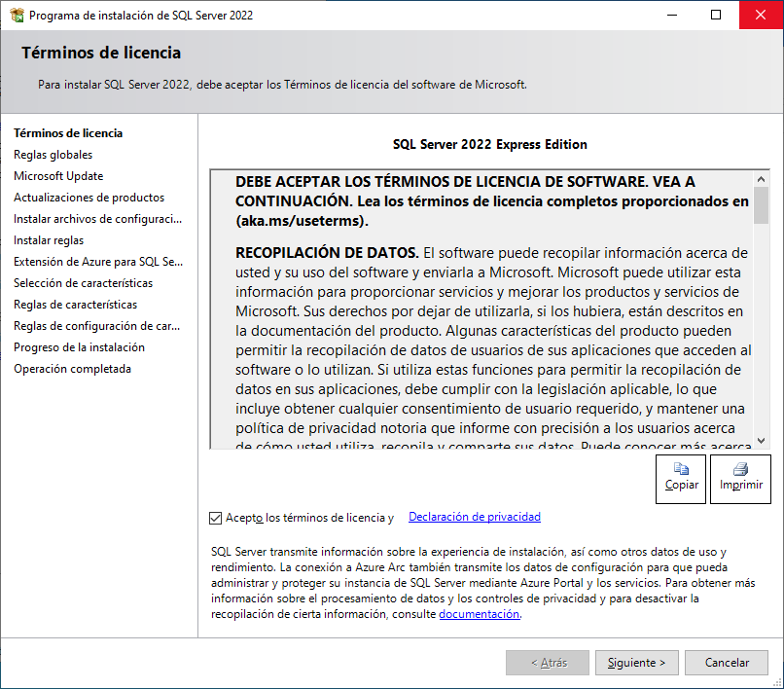Select Extensión de Azure para SQL step
784x689 pixels.
98,262
